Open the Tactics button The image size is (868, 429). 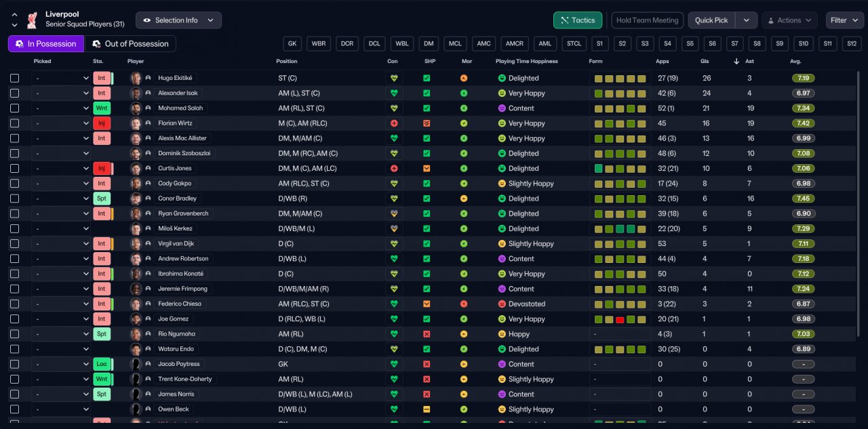tap(577, 20)
